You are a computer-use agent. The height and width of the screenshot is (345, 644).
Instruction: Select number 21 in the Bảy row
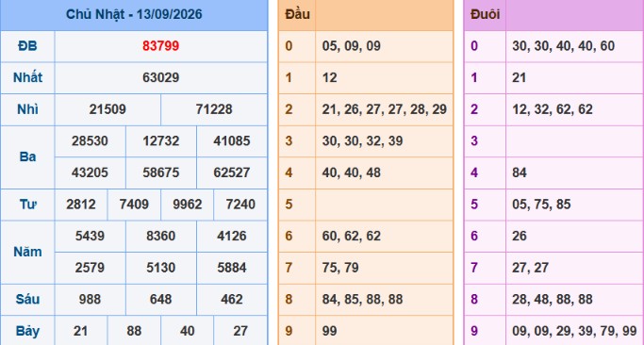(x=81, y=331)
